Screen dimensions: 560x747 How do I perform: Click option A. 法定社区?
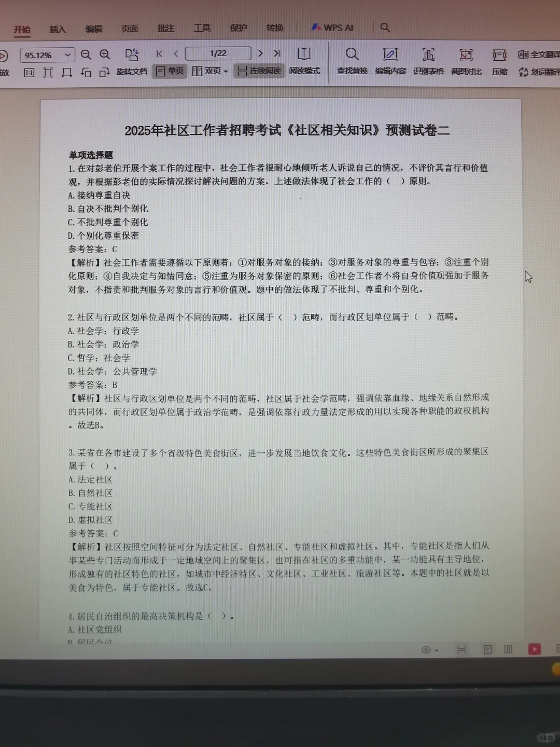point(90,480)
